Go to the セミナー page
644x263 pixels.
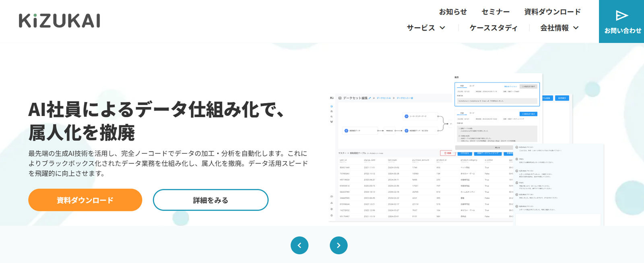495,12
